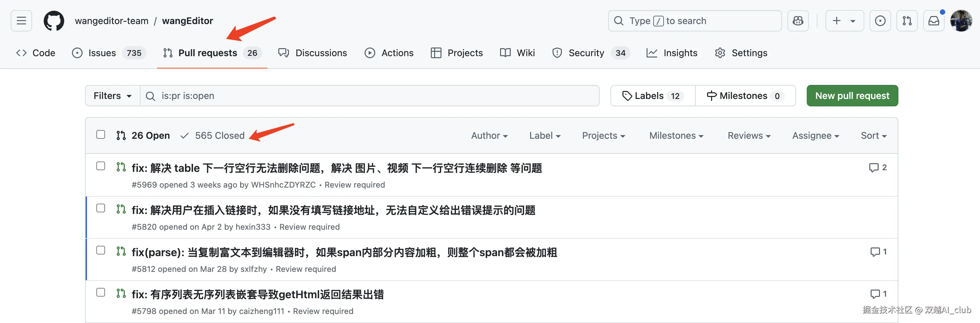The image size is (980, 323).
Task: Click the open PR icon beside #5812
Action: point(121,251)
